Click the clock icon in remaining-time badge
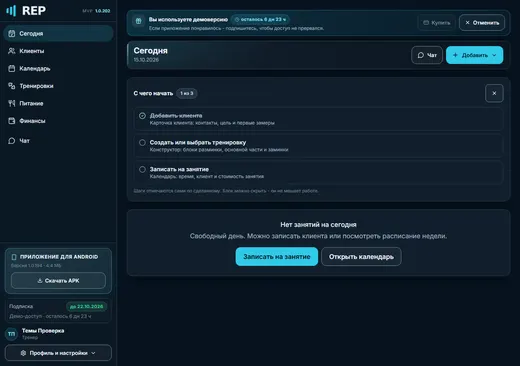This screenshot has height=366, width=520. [237, 20]
